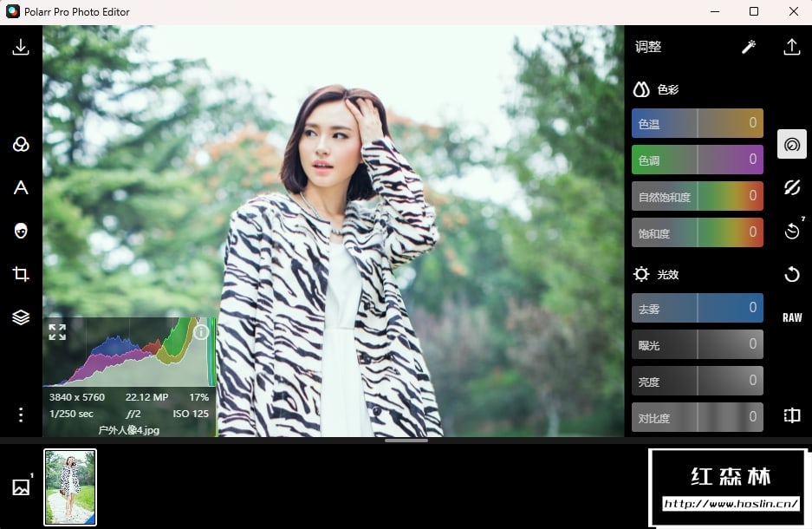Collapse the 光效 light section header
Screen dimensions: 812x529
(x=656, y=274)
